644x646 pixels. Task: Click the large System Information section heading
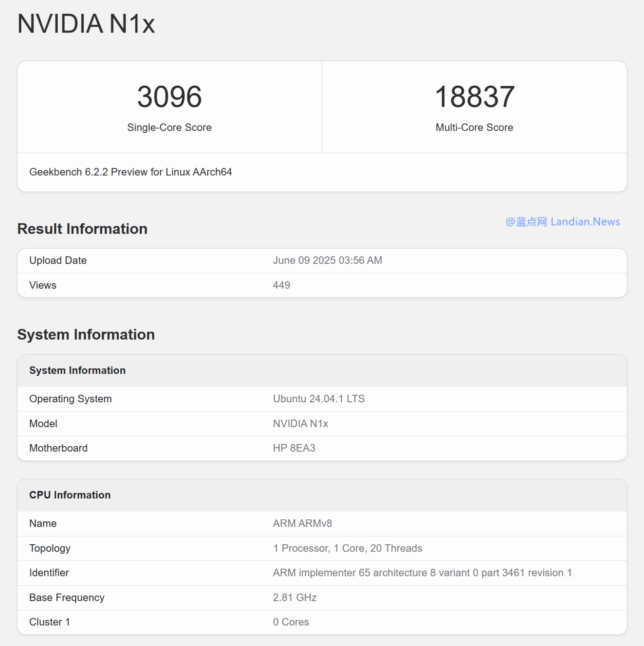click(x=86, y=335)
